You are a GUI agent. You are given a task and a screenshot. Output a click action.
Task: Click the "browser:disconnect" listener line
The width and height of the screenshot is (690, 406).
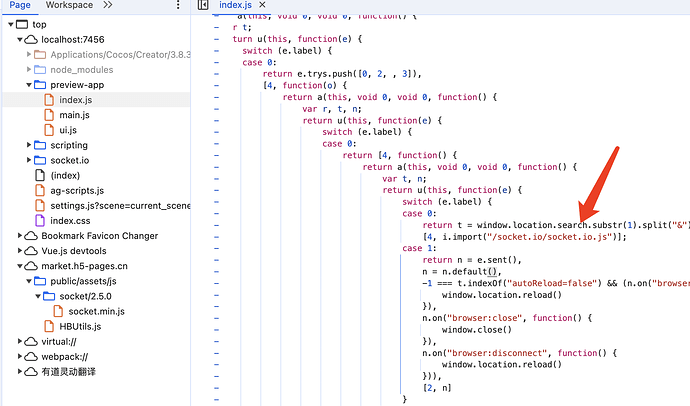[520, 353]
